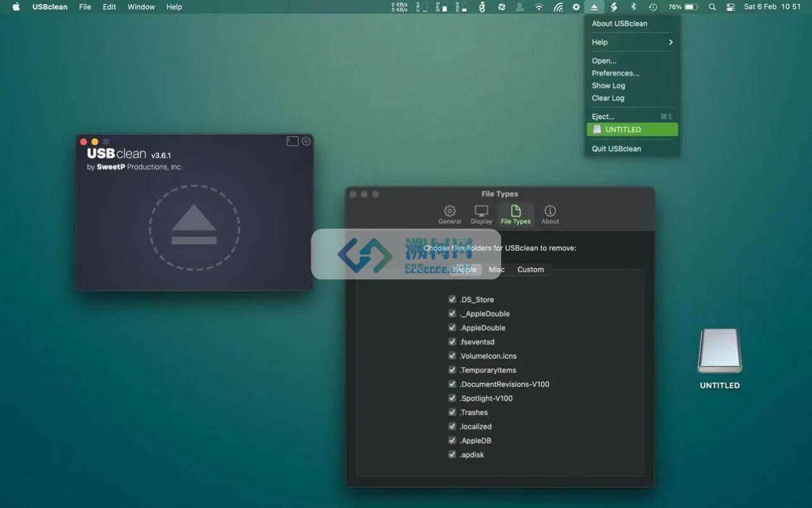Select the UNTITLED drive menu entry

click(x=632, y=130)
